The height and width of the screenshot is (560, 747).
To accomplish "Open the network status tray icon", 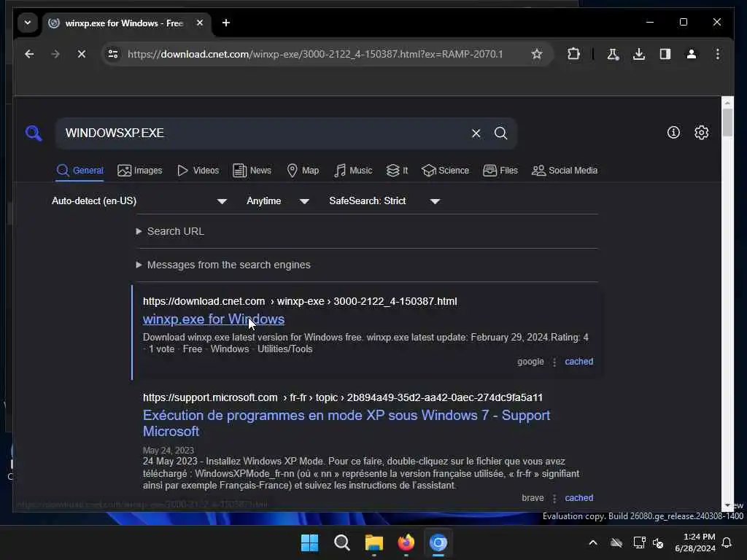I will tap(639, 542).
